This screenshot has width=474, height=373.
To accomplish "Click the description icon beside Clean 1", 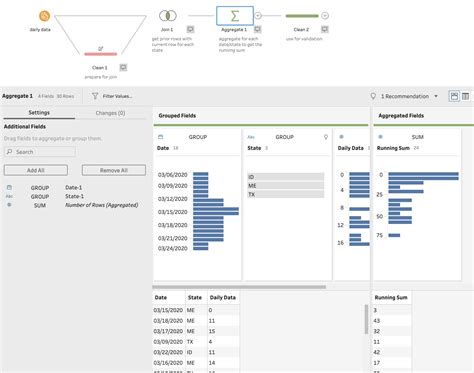I will pos(123,68).
